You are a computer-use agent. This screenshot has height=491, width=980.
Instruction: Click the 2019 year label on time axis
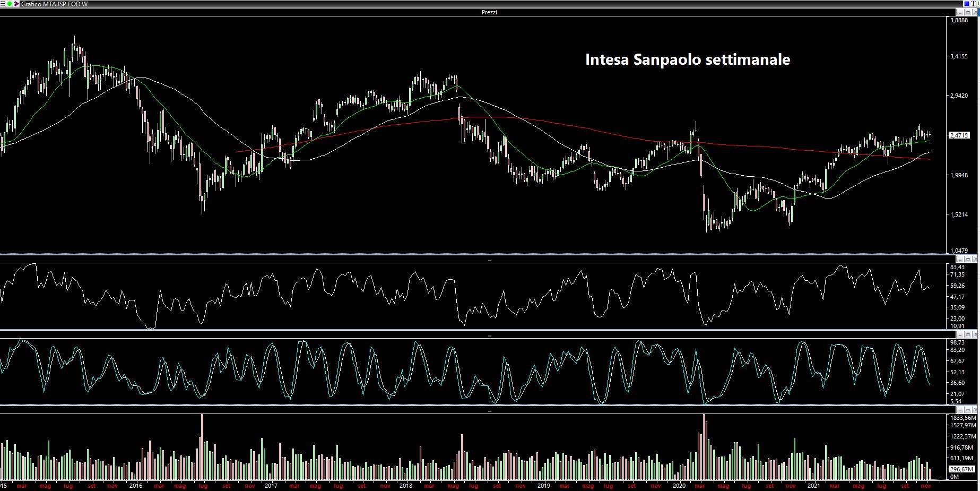click(544, 486)
